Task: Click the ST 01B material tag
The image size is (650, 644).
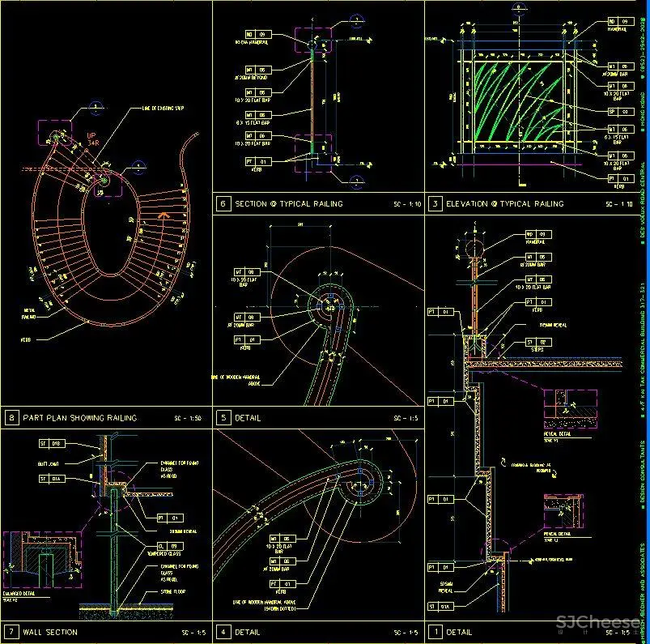Action: tap(49, 444)
